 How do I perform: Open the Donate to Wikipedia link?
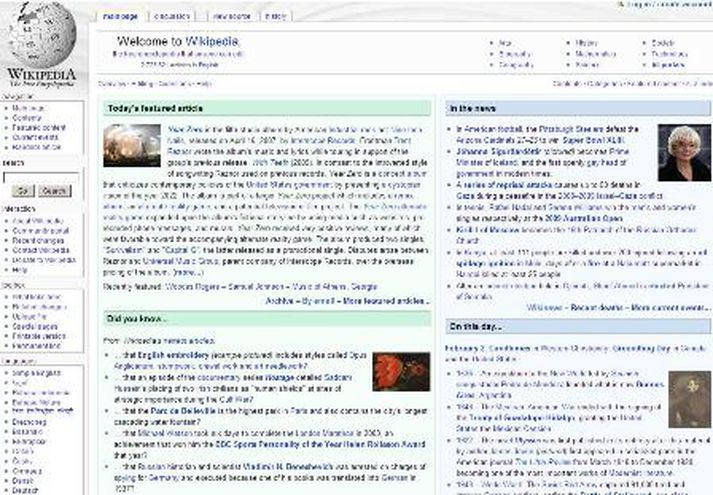[44, 260]
